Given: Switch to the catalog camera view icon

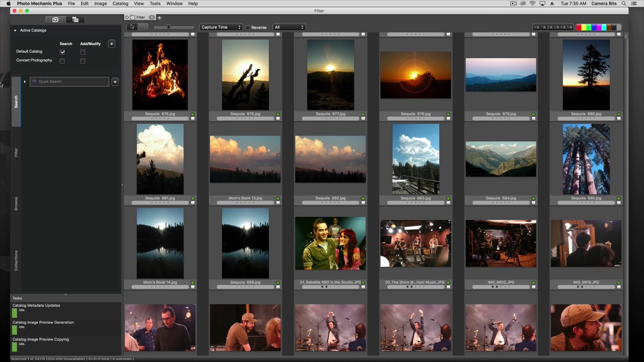Looking at the screenshot, I should pos(55,20).
